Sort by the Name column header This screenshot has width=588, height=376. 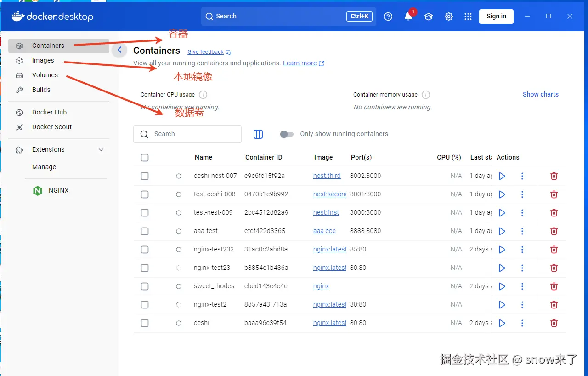[204, 158]
